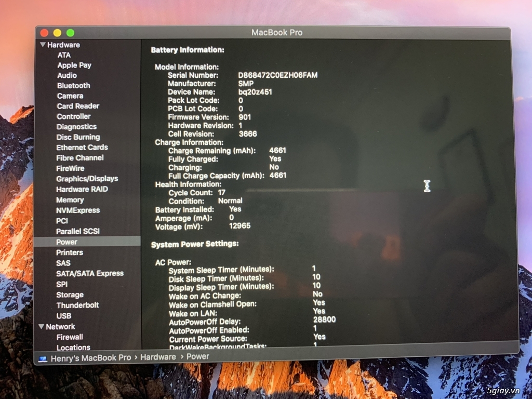This screenshot has width=532, height=399.
Task: Click the Wake on LAN row label
Action: [193, 313]
